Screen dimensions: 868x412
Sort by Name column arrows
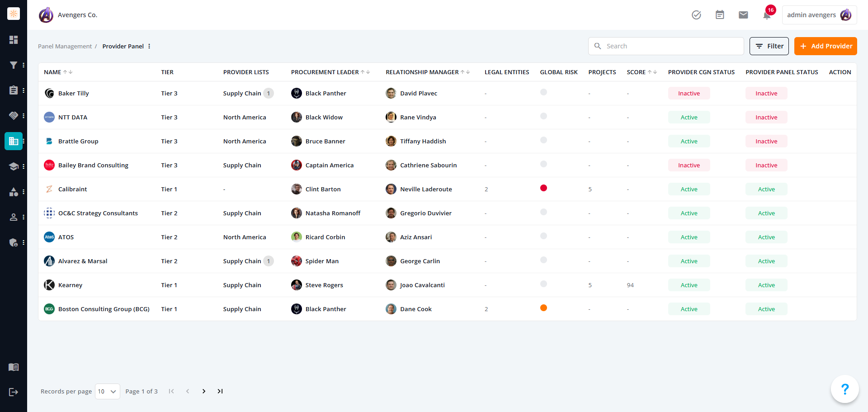pos(68,72)
